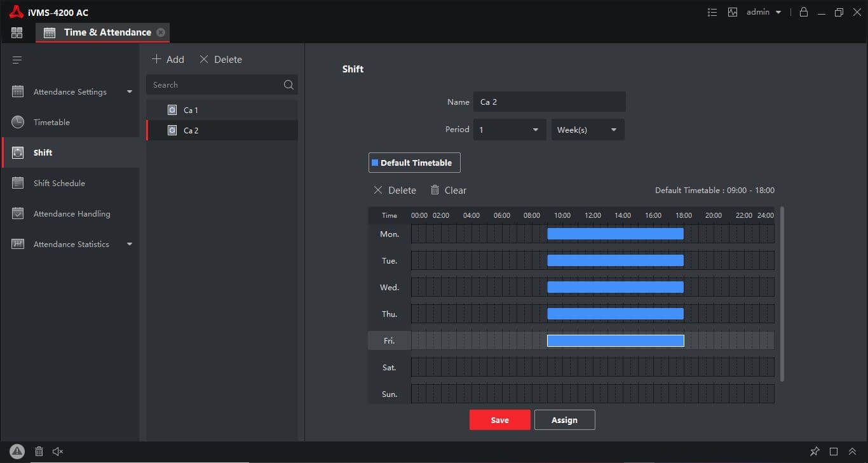Open the task list icon in title bar
Screen dimensions: 868x463
click(712, 12)
